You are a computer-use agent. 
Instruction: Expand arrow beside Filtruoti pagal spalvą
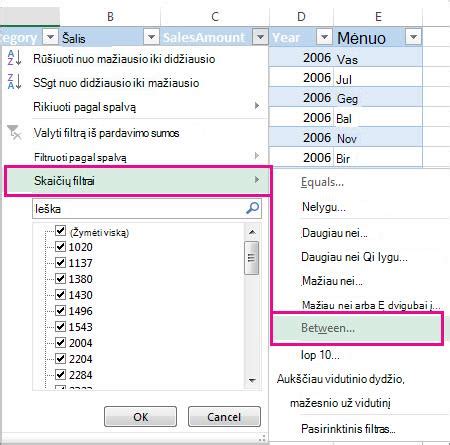click(257, 155)
